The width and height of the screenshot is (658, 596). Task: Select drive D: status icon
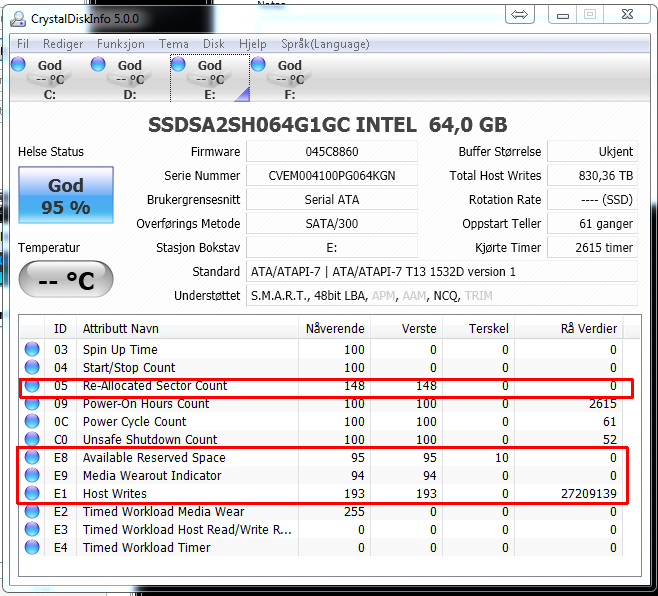tap(98, 64)
